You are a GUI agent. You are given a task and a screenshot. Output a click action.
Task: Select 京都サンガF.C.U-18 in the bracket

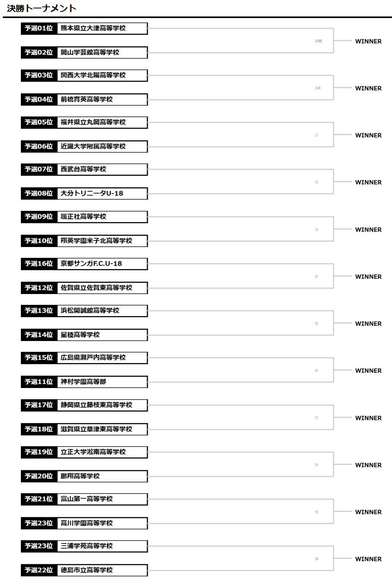[102, 263]
